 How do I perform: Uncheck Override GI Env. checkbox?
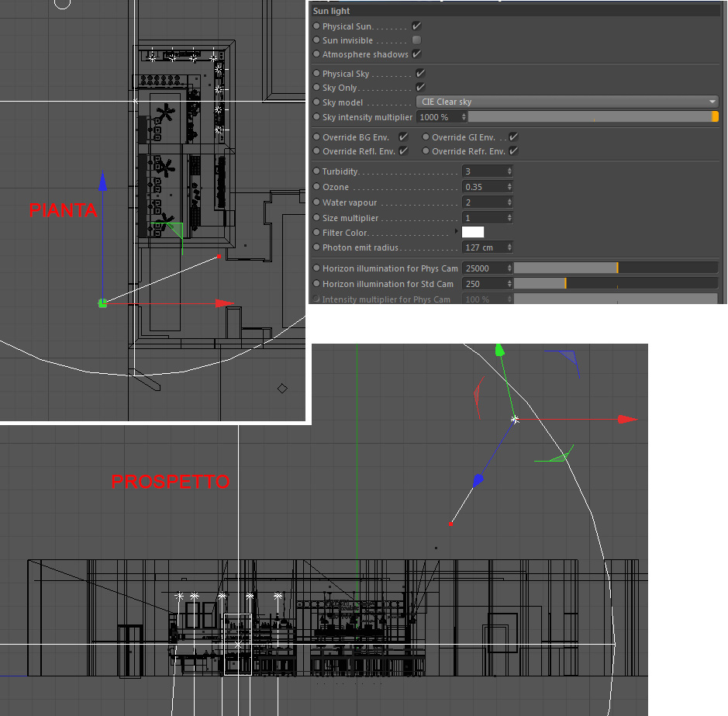[513, 137]
